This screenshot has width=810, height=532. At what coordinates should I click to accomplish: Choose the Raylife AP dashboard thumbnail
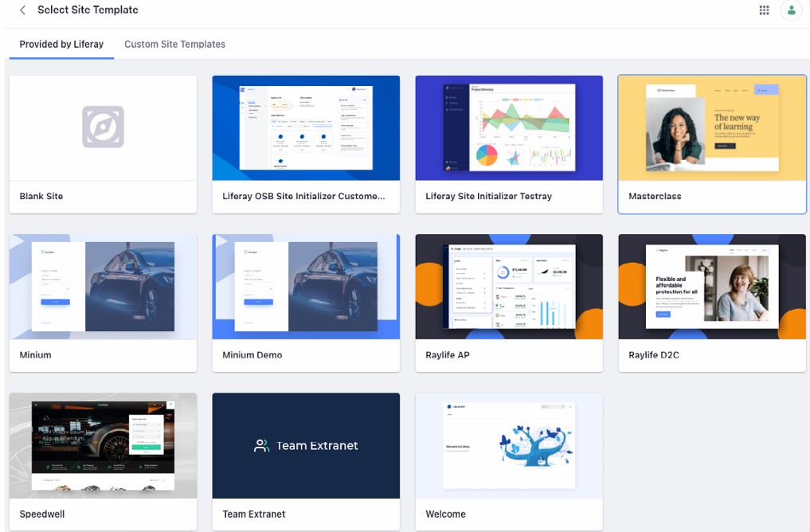(x=509, y=287)
